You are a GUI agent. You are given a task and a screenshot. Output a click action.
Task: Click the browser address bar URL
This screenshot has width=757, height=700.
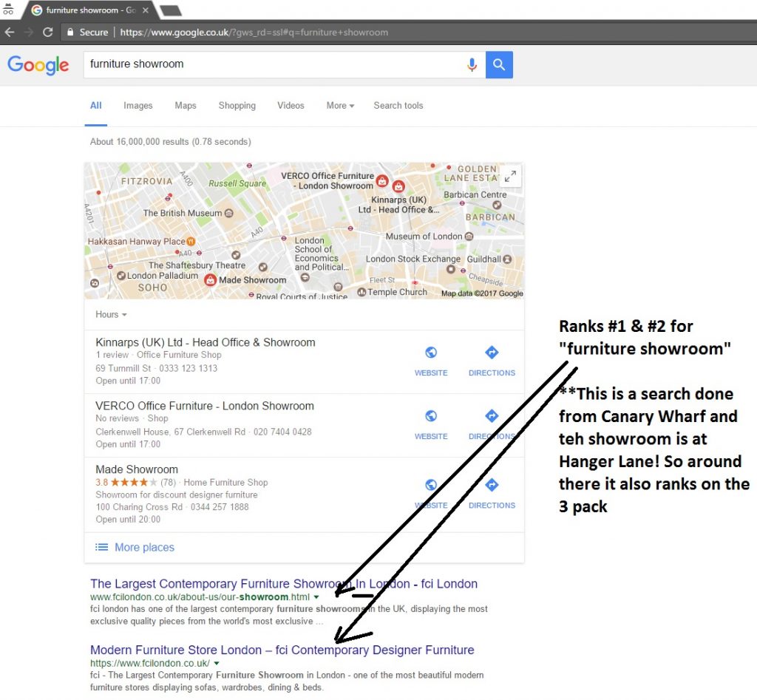[254, 33]
